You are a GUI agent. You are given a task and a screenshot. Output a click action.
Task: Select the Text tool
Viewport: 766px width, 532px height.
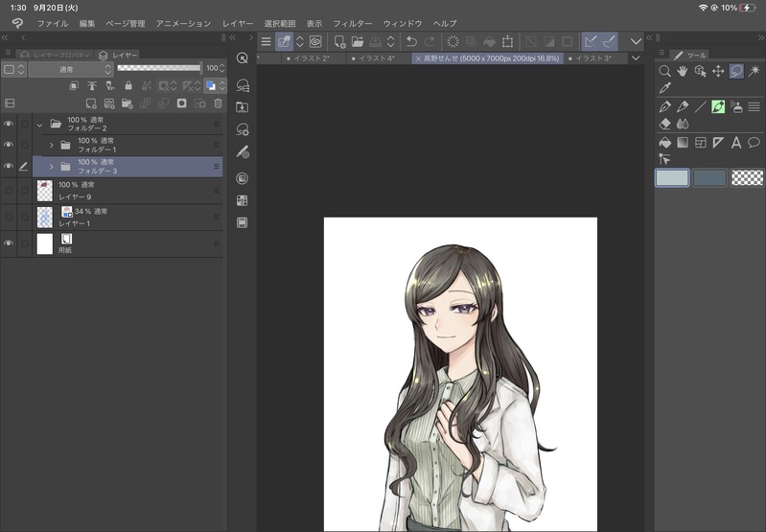coord(736,143)
